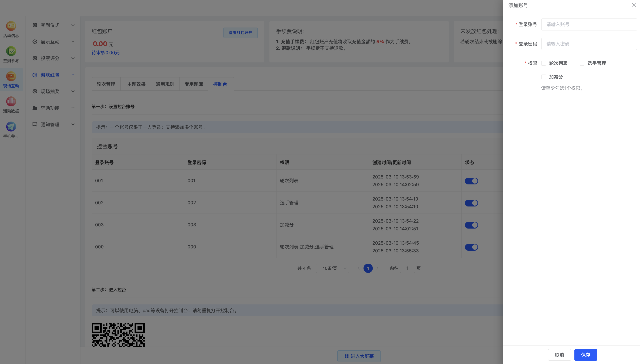The width and height of the screenshot is (640, 364).
Task: Enable the 轮次列表 permission checkbox
Action: point(543,63)
